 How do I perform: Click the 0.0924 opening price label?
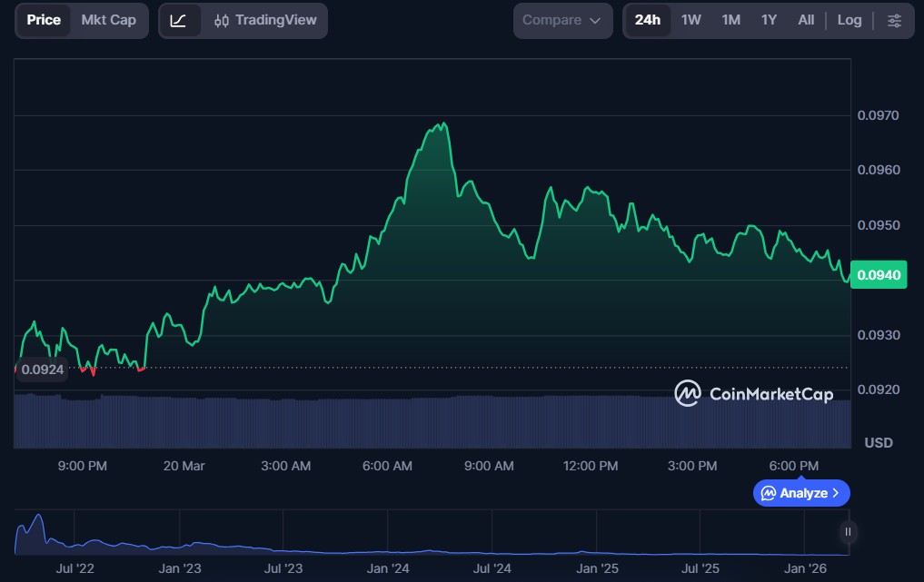point(42,370)
